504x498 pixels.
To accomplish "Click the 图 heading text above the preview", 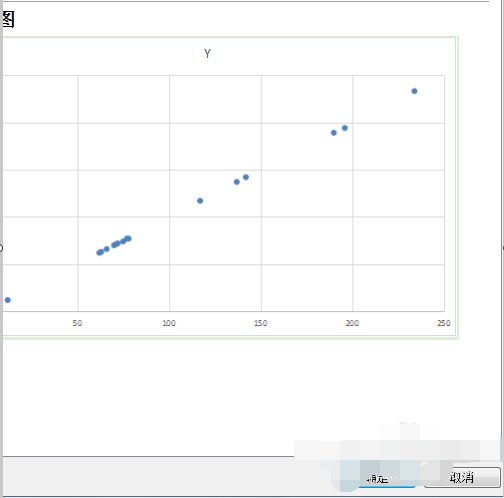I will pyautogui.click(x=7, y=19).
